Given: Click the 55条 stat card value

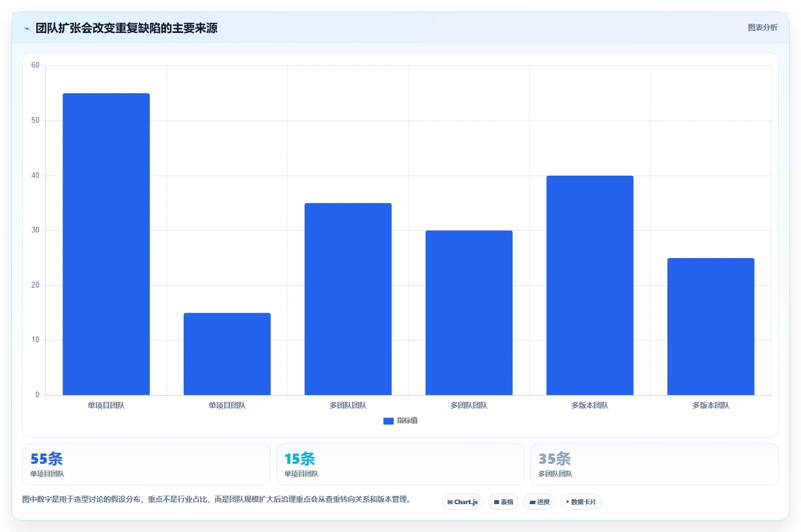Looking at the screenshot, I should (47, 459).
